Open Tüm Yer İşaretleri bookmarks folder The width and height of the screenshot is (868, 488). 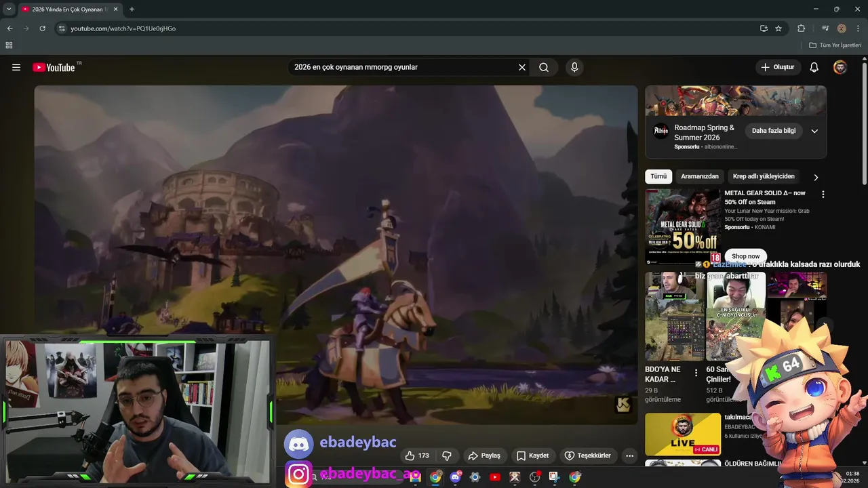coord(835,45)
